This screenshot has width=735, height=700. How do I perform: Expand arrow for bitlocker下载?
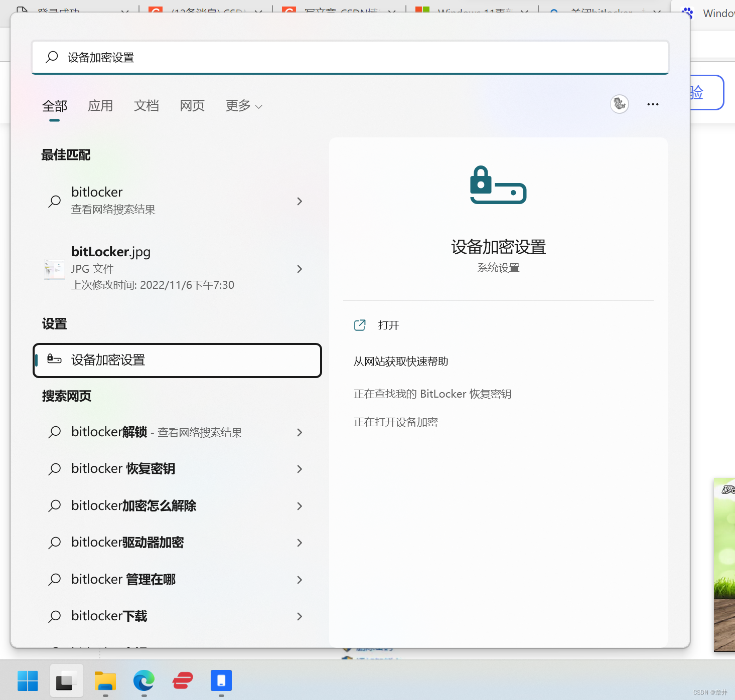tap(300, 616)
